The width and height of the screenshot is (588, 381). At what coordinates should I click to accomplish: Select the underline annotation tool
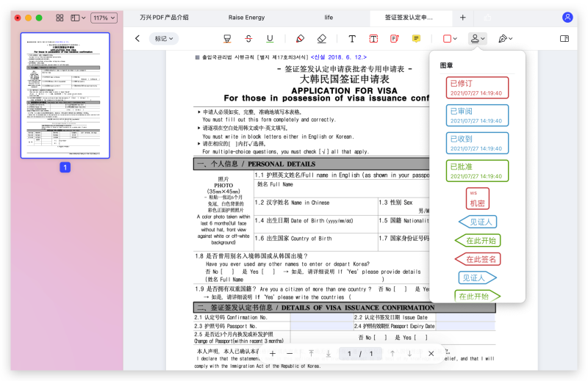tap(270, 38)
